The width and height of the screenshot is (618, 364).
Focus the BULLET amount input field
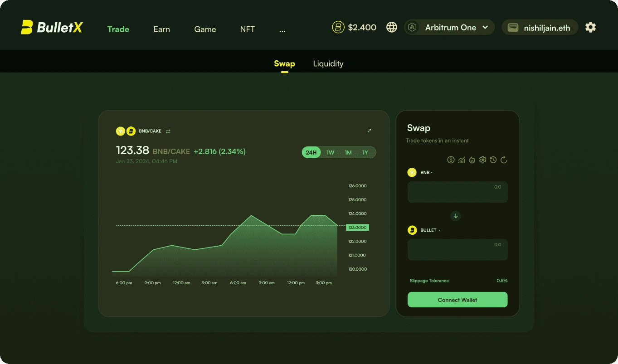457,250
